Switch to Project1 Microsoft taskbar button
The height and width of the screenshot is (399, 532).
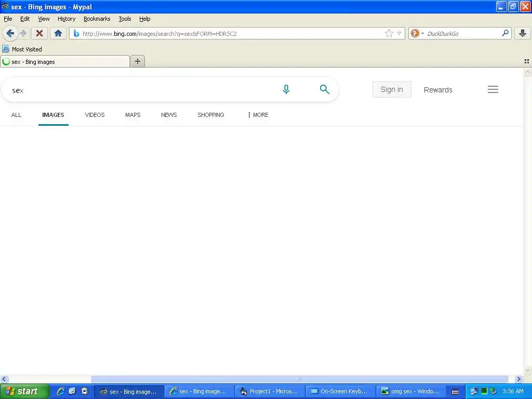point(270,392)
